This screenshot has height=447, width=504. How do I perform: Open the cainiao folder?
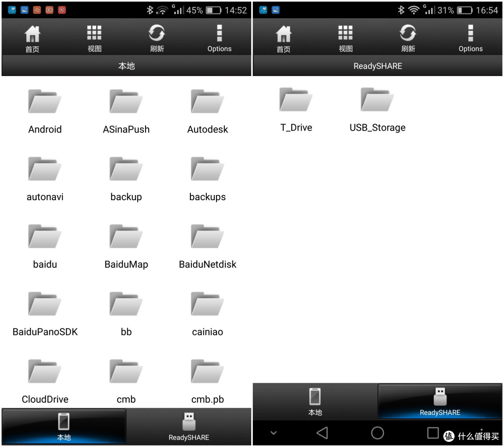pos(207,314)
